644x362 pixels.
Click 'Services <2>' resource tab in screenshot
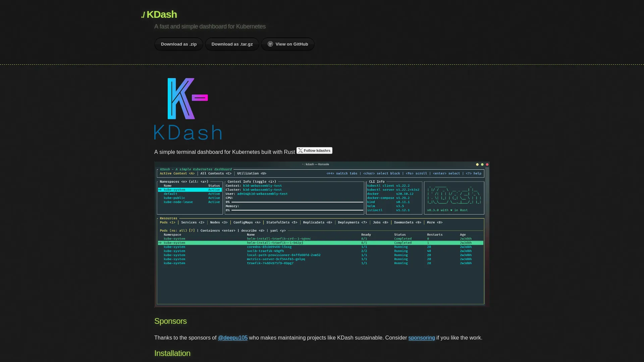tap(193, 223)
